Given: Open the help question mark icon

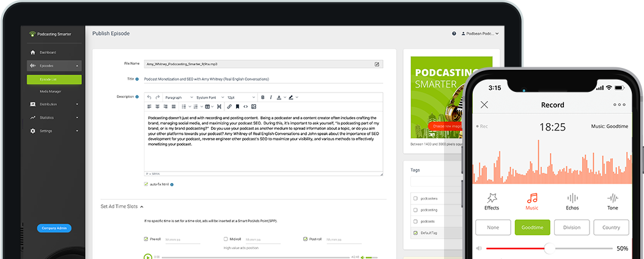Looking at the screenshot, I should click(454, 34).
